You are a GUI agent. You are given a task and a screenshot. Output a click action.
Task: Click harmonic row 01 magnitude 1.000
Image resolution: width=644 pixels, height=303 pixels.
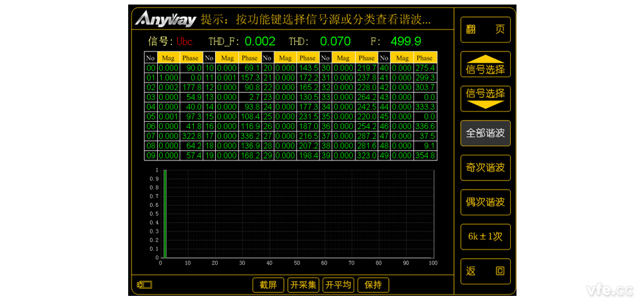coord(168,77)
